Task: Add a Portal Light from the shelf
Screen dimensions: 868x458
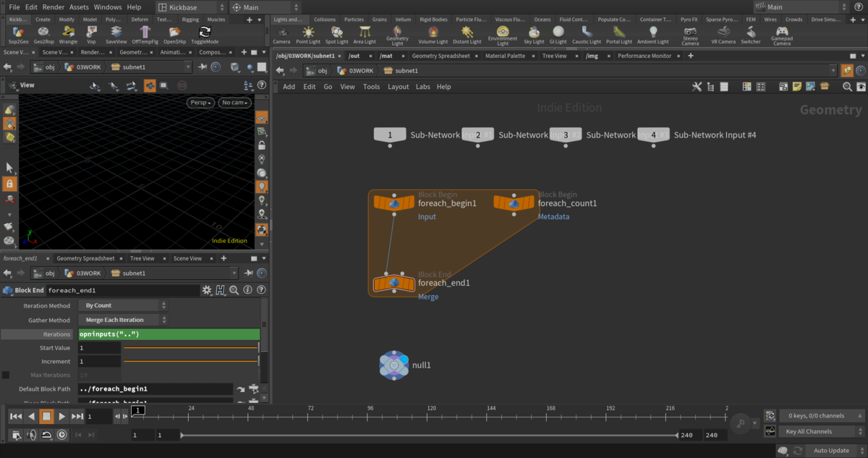Action: pos(618,35)
